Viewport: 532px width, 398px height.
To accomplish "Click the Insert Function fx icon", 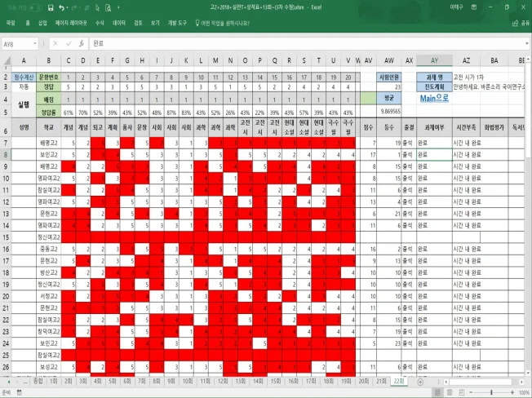I will point(79,43).
